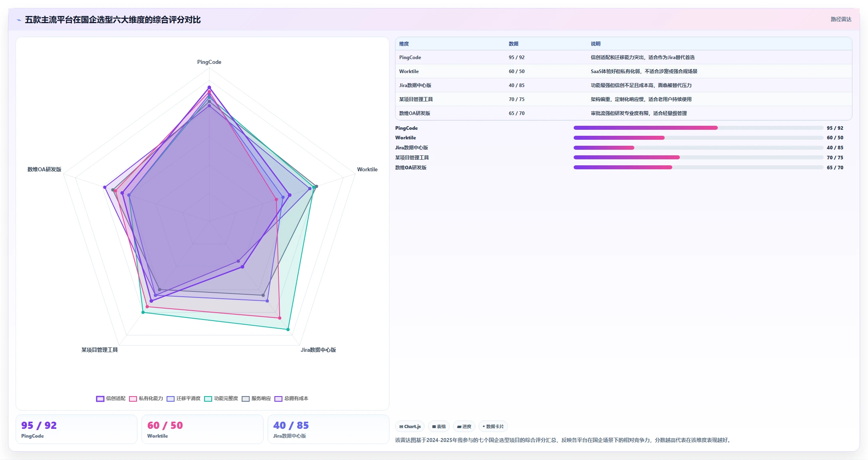Click the 70 / 75 value beside progress bar
868x460 pixels.
pos(835,158)
